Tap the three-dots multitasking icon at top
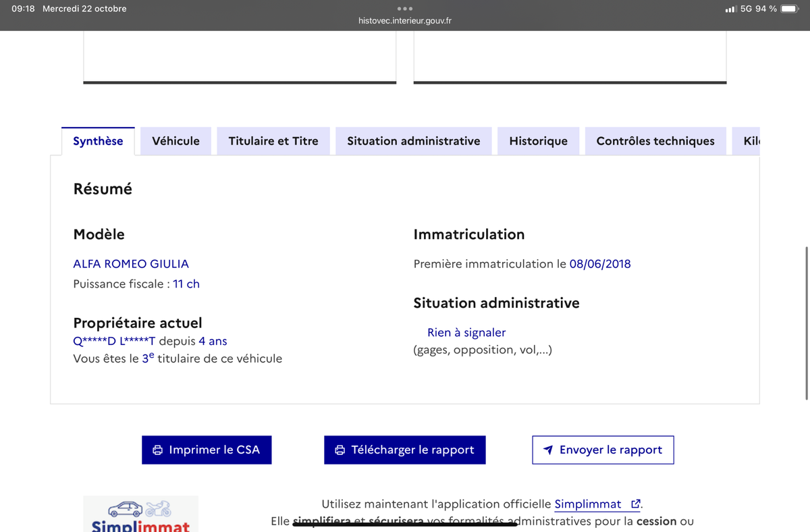The width and height of the screenshot is (810, 532). (x=405, y=9)
